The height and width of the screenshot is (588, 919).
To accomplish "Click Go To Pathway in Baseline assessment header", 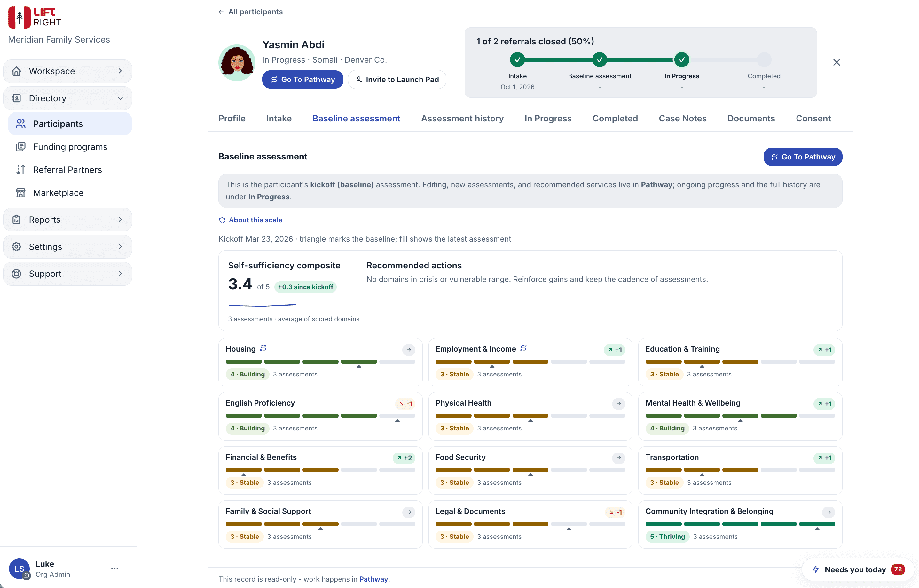I will tap(803, 157).
